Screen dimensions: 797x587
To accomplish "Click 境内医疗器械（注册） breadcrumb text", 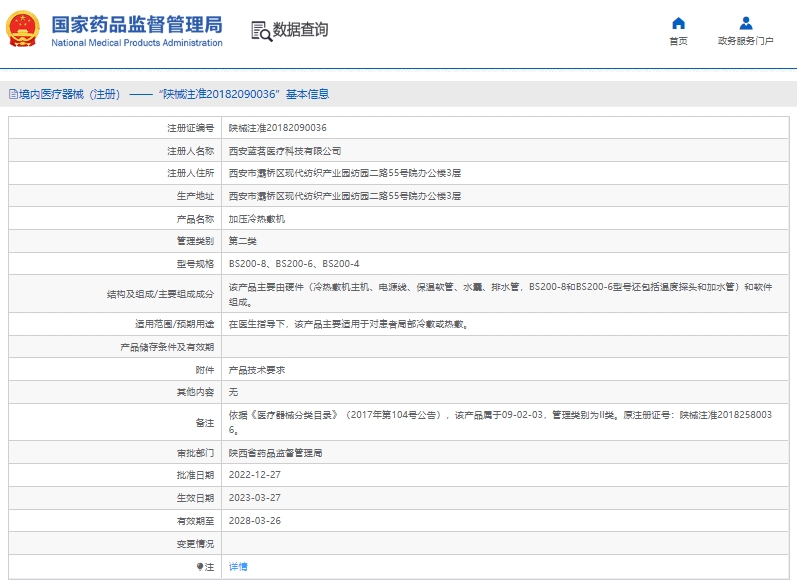I will (70, 94).
